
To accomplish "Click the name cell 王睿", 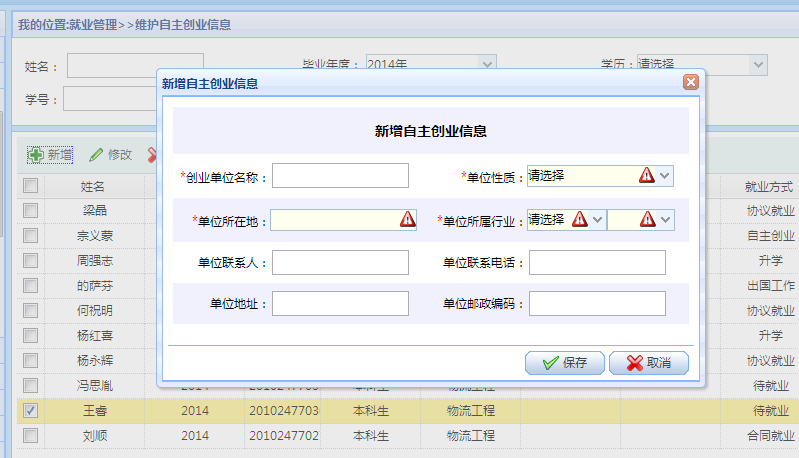I will (x=95, y=411).
